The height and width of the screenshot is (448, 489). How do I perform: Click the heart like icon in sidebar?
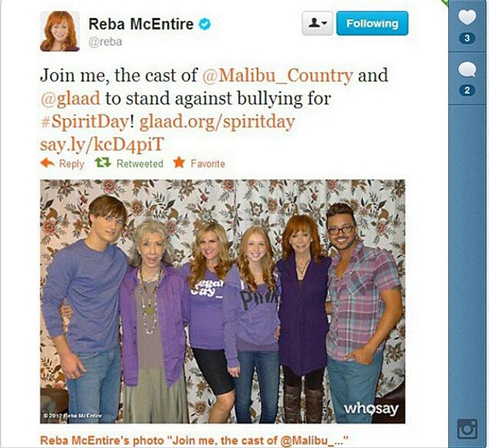[x=467, y=17]
